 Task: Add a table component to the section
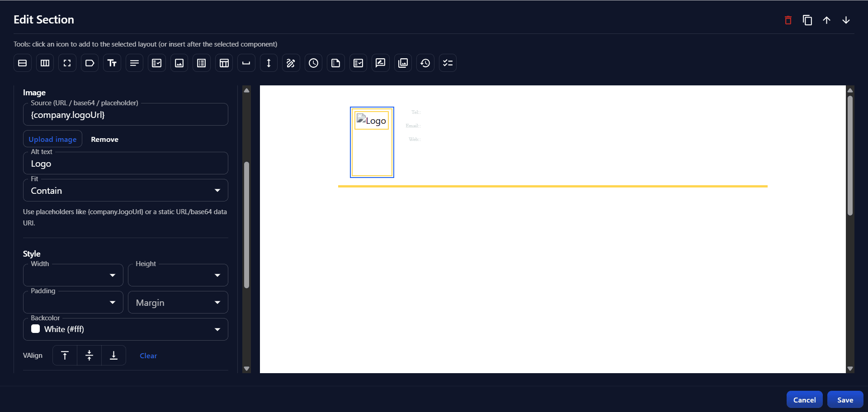coord(224,63)
